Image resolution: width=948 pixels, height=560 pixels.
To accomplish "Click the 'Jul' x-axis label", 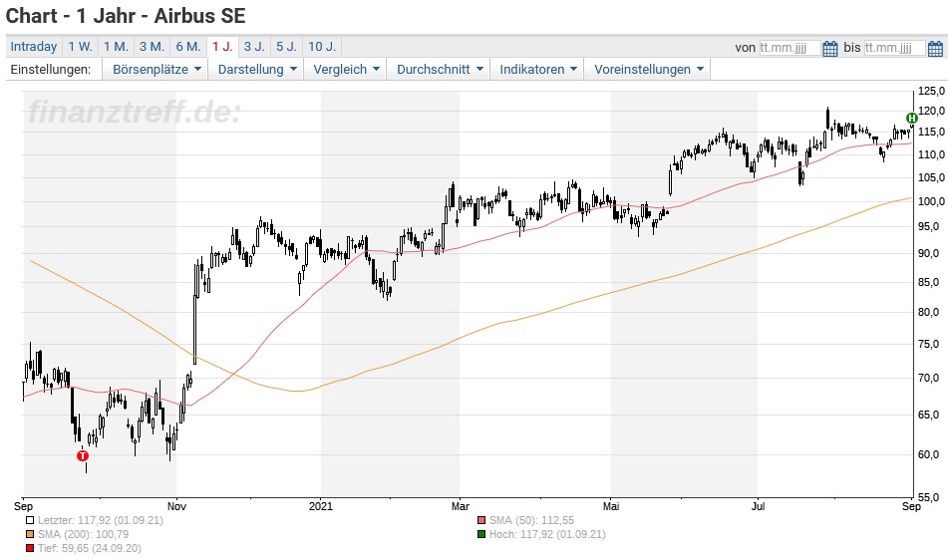I will click(x=758, y=506).
